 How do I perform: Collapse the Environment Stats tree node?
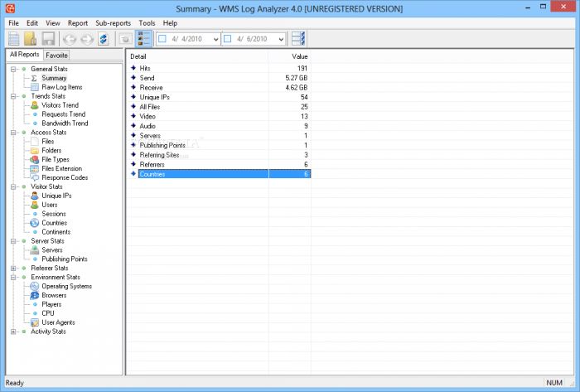(x=13, y=278)
